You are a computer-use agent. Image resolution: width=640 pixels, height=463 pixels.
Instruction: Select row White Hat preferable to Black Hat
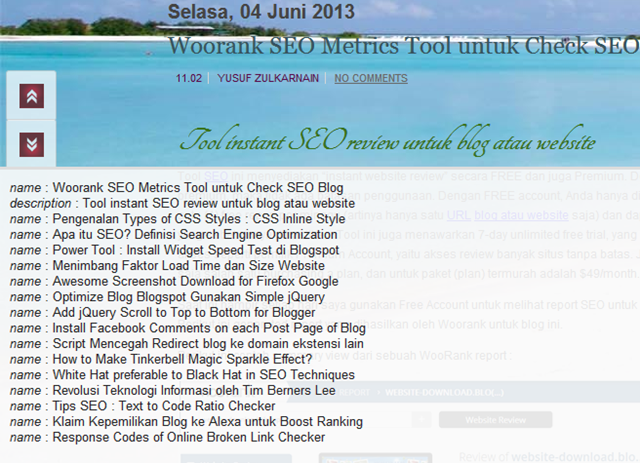182,375
